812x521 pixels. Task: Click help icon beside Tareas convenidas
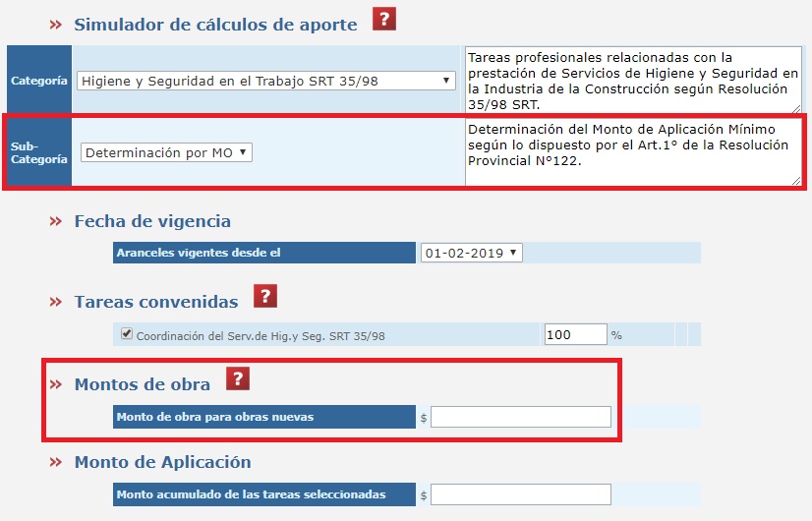(265, 297)
